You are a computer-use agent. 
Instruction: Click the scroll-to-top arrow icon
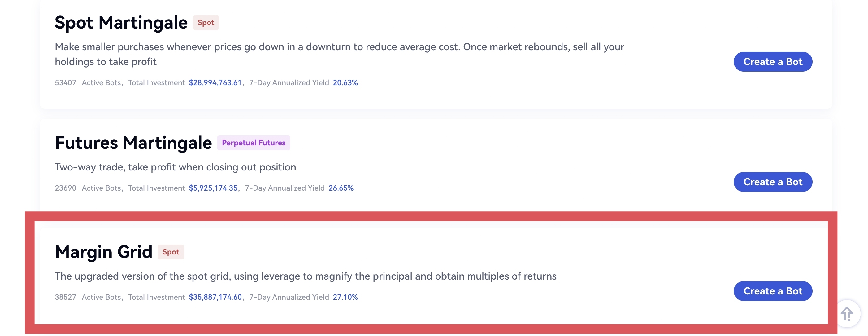coord(846,314)
